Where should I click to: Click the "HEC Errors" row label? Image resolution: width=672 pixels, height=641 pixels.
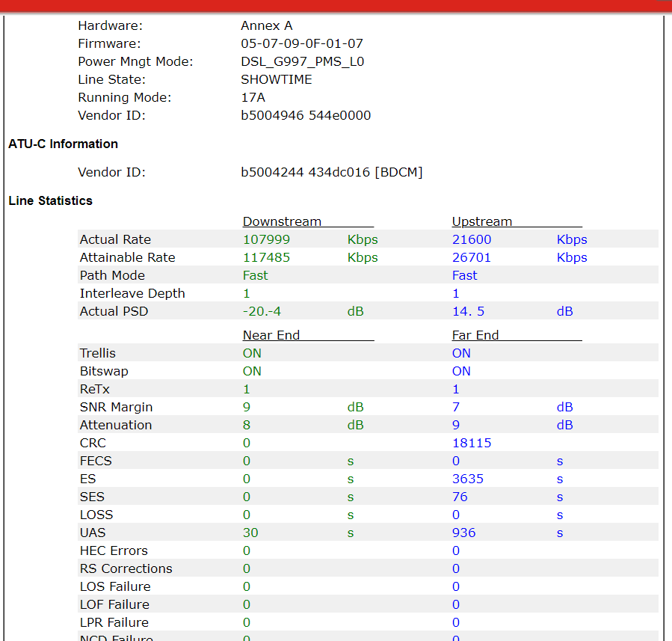[x=114, y=551]
